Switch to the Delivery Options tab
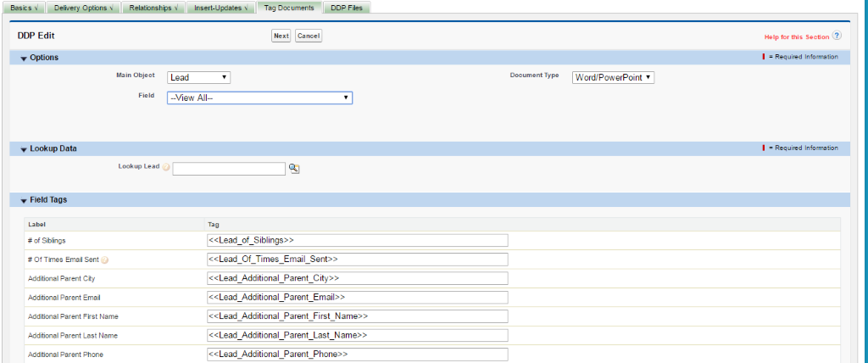Screen dimensions: 868x363 tap(82, 8)
